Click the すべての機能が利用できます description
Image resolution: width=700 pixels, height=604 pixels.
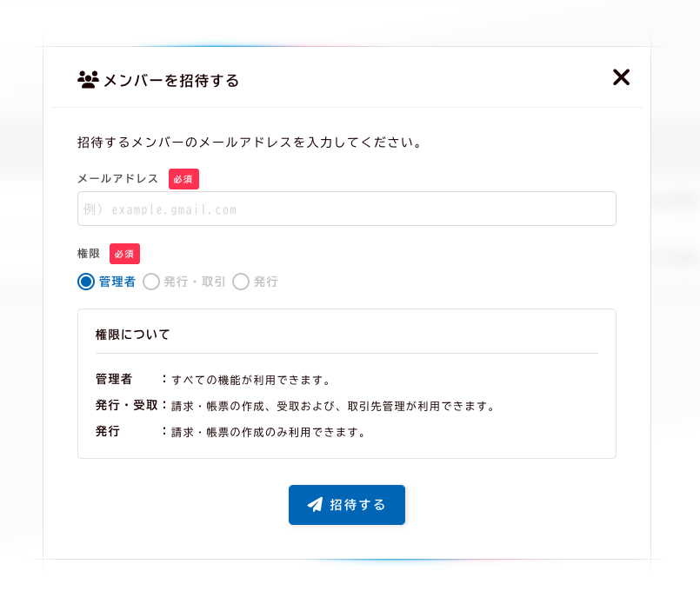(x=251, y=381)
